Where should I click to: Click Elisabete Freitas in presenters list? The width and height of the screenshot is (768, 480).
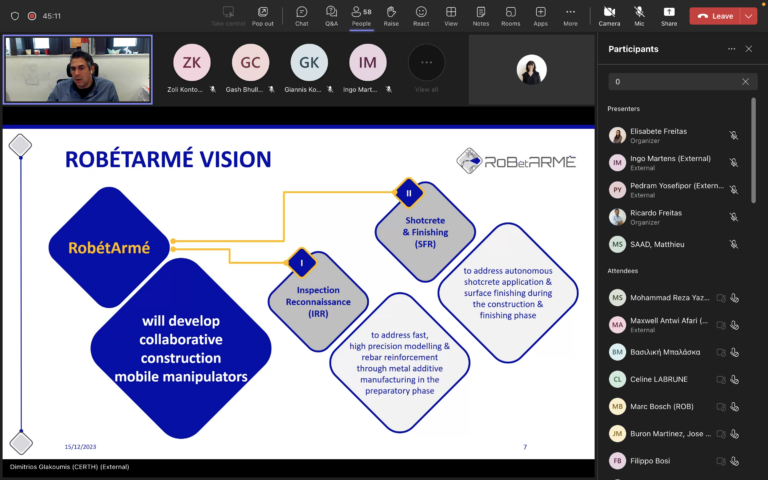tap(674, 135)
